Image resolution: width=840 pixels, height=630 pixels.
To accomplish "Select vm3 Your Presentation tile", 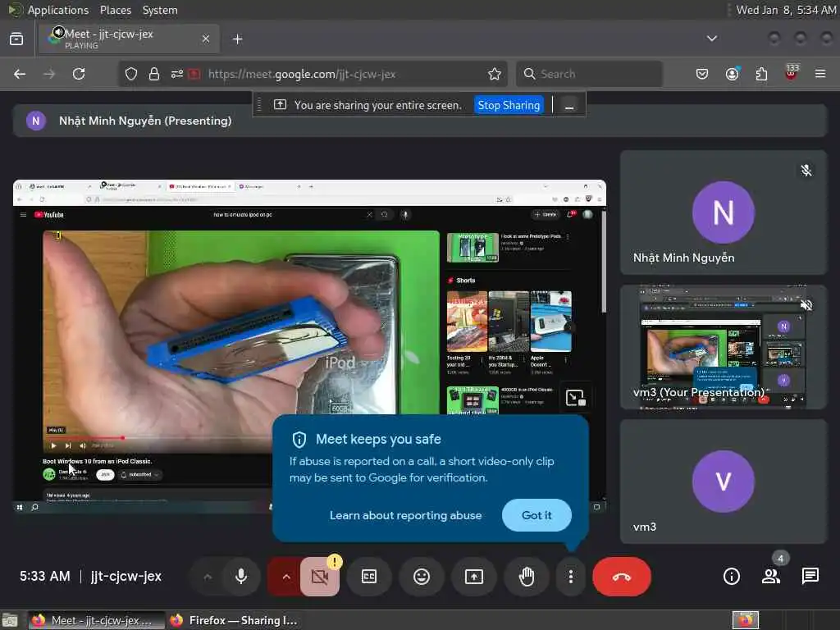I will point(724,347).
